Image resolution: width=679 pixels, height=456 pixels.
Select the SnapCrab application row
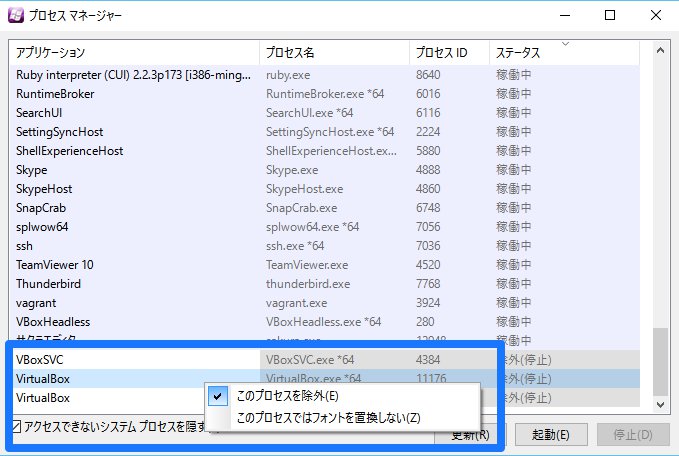[x=324, y=208]
